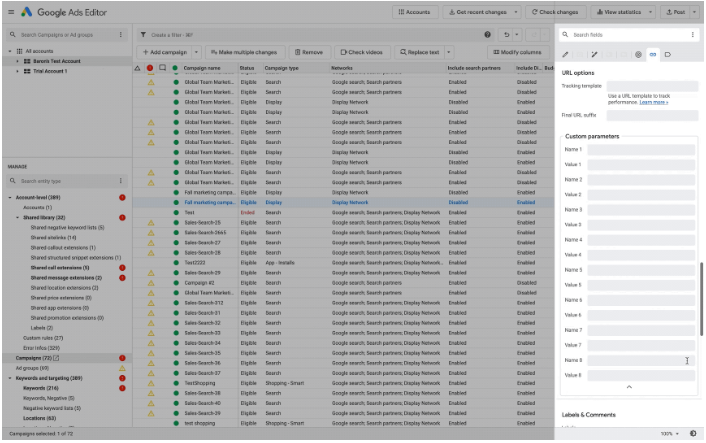Collapse the All accounts tree node
706x443 pixels.
(10, 51)
